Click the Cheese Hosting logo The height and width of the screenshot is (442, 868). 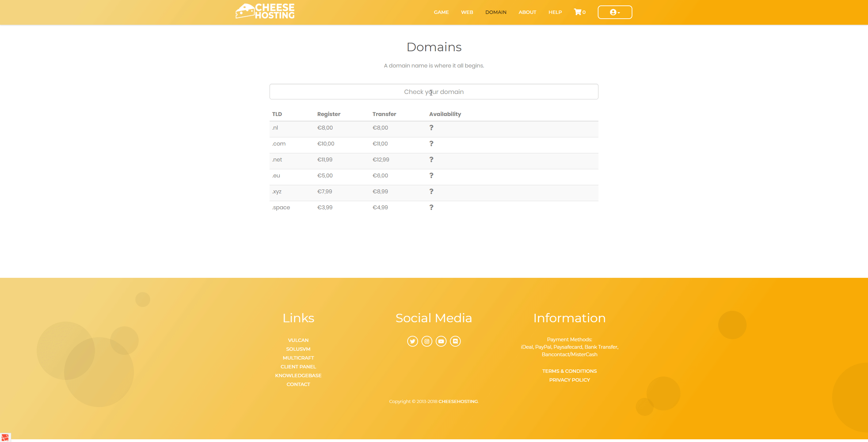pos(265,11)
